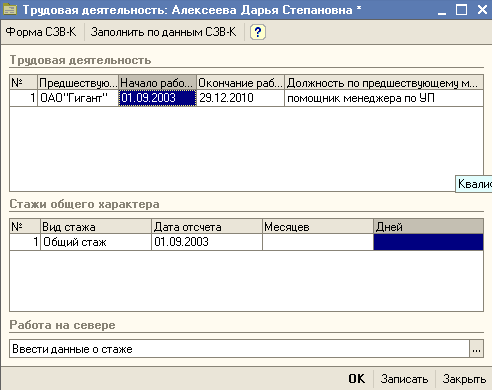Close the window with the X button

pyautogui.click(x=482, y=10)
